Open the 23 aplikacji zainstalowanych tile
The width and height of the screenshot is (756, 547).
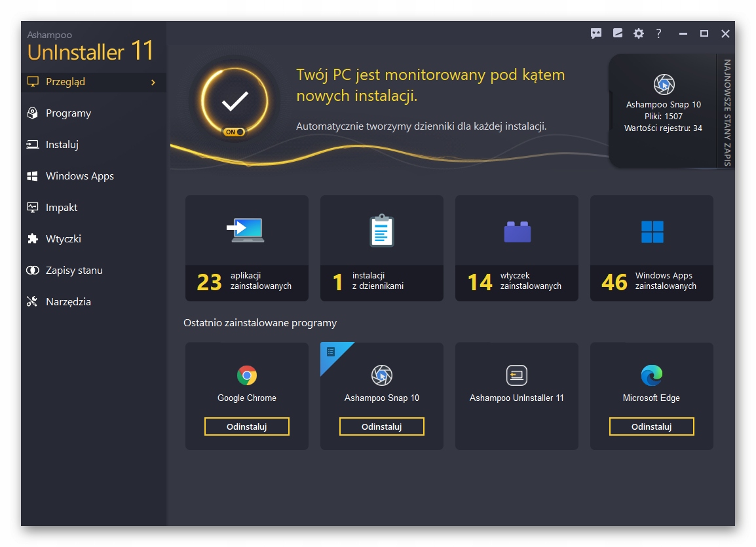(247, 248)
